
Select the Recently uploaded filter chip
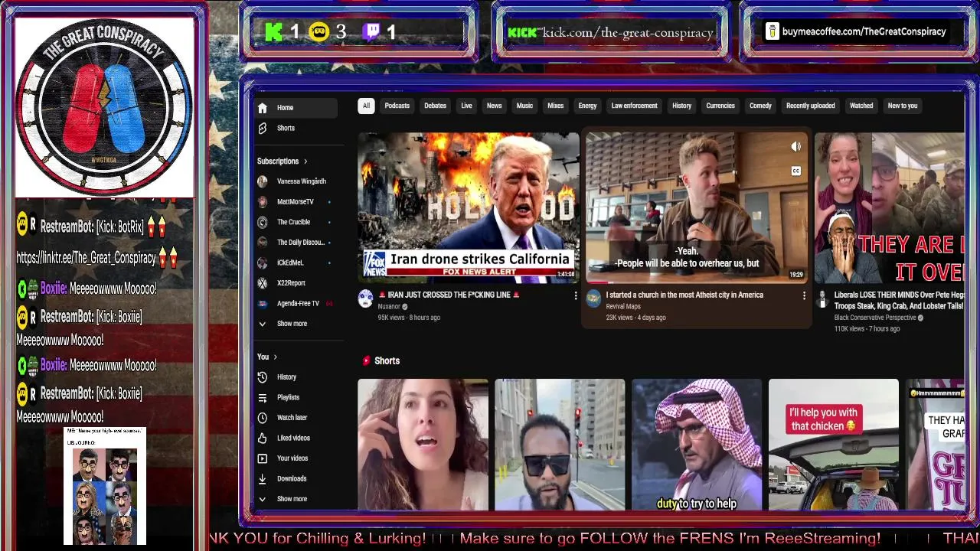[x=810, y=106]
